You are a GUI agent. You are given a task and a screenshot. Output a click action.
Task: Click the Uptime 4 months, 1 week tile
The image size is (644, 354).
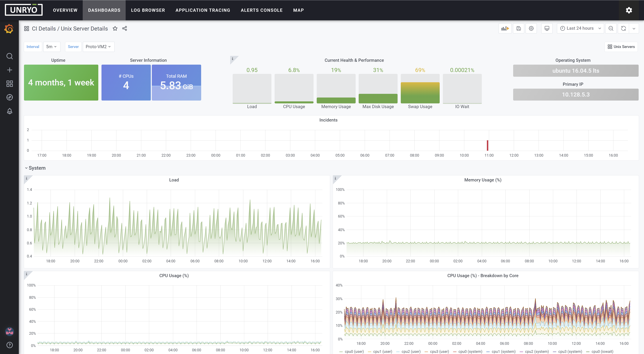click(61, 83)
